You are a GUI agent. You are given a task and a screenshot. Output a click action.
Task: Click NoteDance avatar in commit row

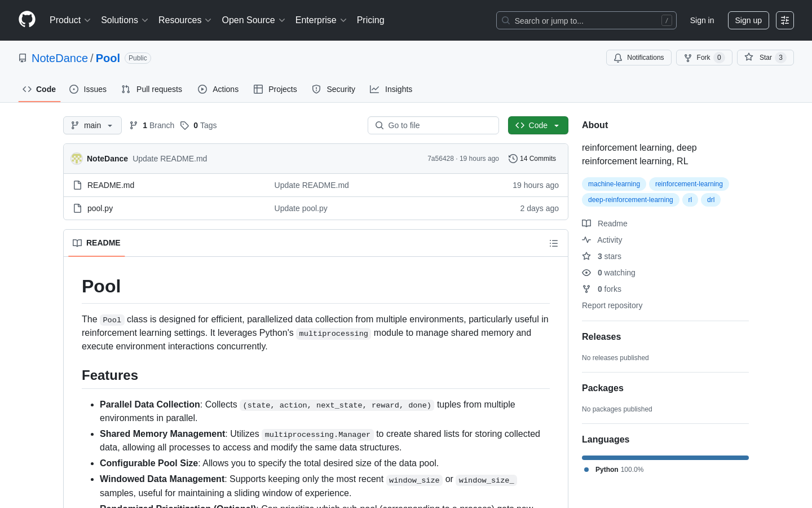coord(77,159)
